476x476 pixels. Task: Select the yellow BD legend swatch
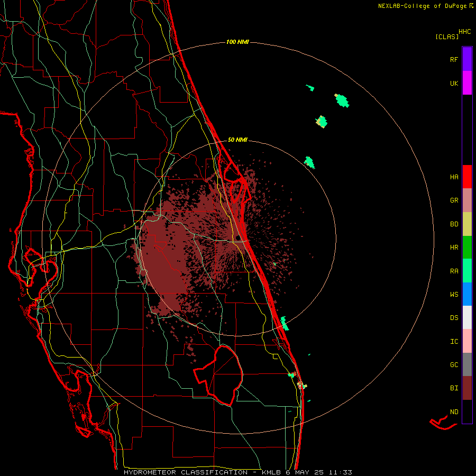click(x=467, y=224)
